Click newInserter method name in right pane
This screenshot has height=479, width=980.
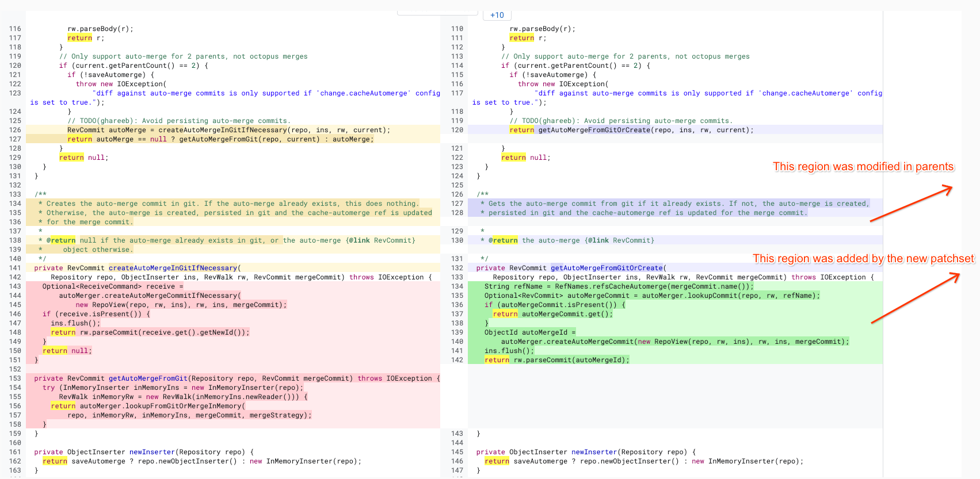coord(594,452)
